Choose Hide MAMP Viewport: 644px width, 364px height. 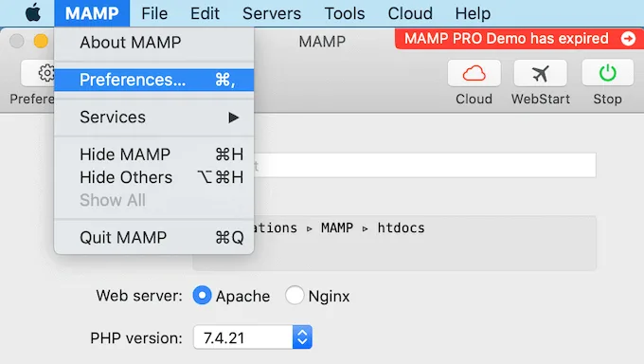pyautogui.click(x=154, y=155)
